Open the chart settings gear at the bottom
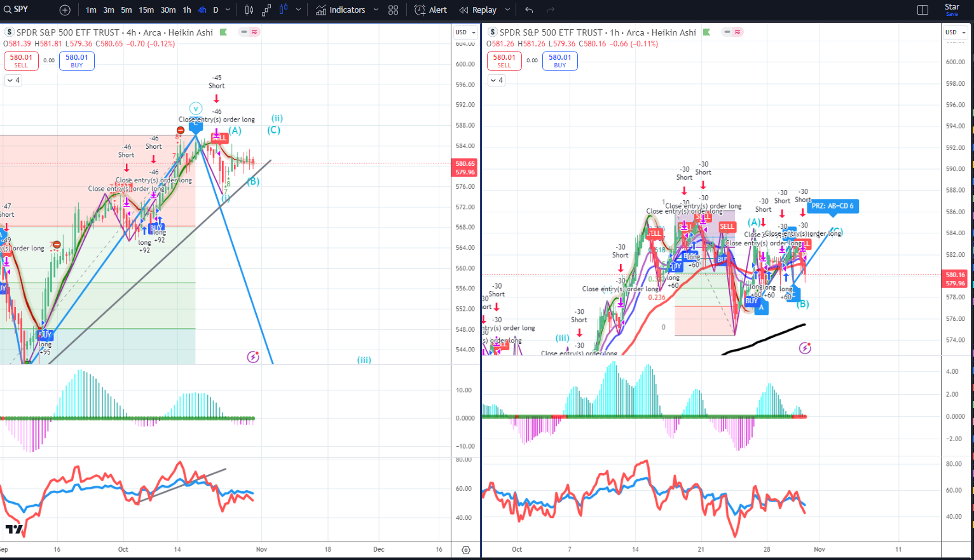This screenshot has height=560, width=974. [x=466, y=550]
